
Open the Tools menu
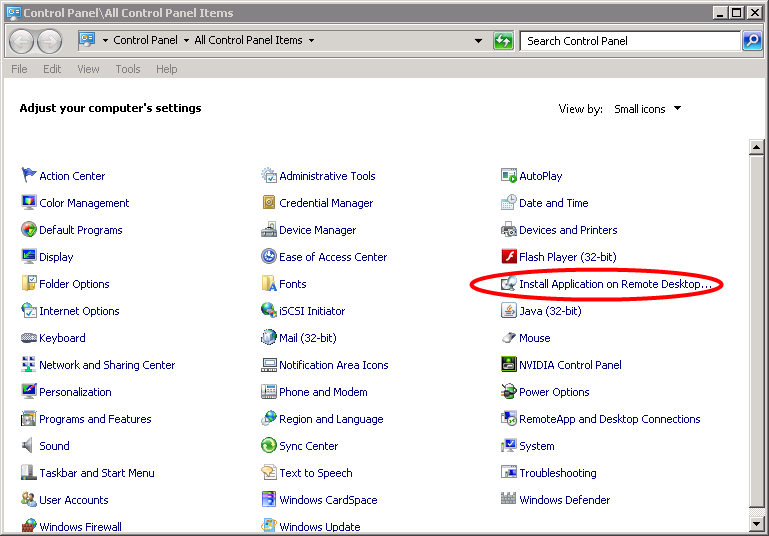(128, 69)
